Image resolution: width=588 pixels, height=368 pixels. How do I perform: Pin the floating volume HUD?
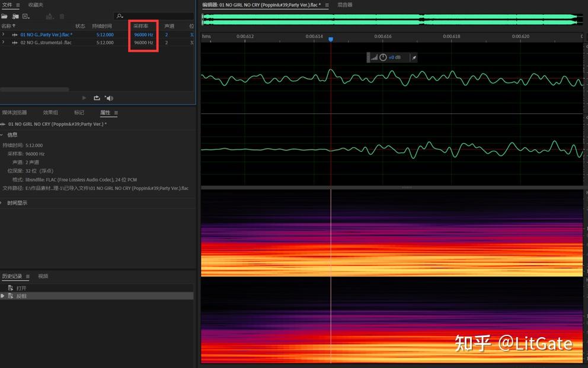coord(414,58)
